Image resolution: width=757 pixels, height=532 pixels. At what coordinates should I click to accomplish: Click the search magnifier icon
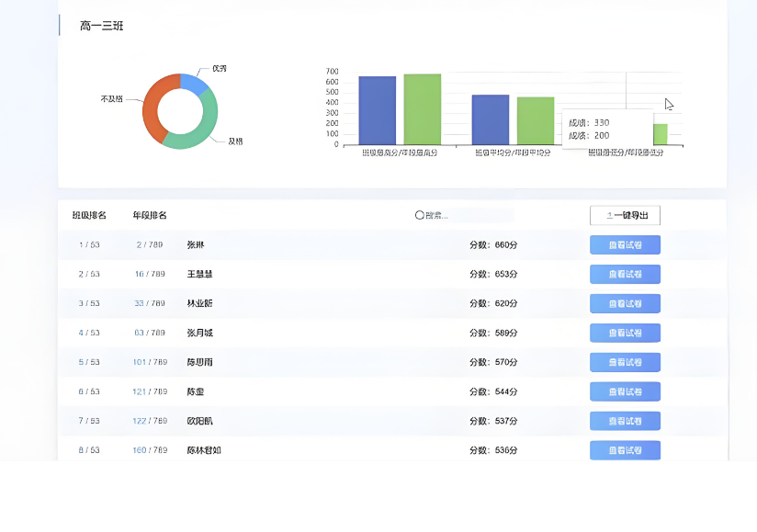point(420,215)
